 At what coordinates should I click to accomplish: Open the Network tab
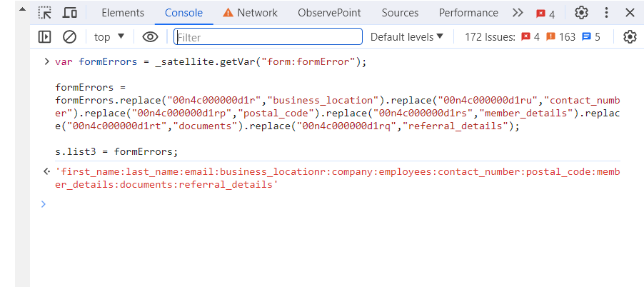point(250,13)
